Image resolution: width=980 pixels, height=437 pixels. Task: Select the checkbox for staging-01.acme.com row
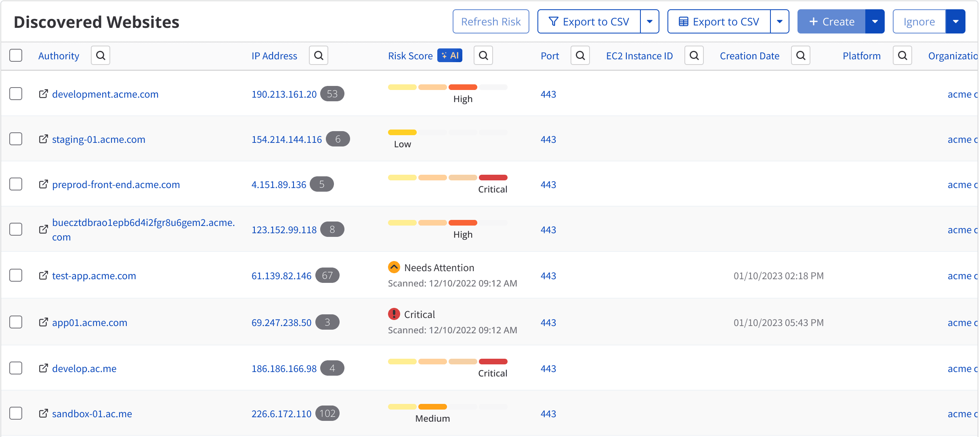pos(16,139)
